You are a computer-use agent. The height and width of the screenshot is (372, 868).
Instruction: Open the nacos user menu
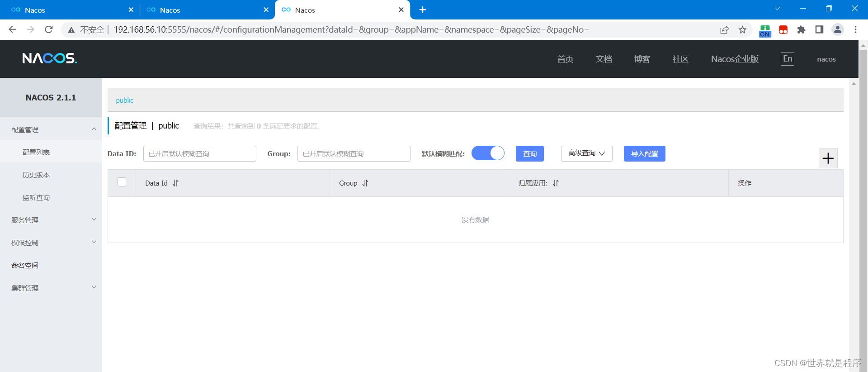pos(826,59)
